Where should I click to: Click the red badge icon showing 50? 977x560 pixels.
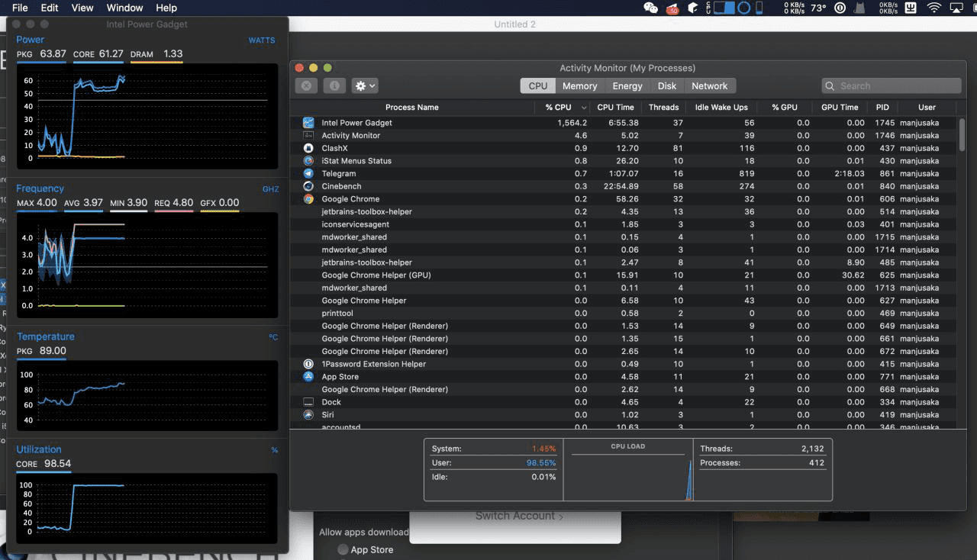(672, 8)
